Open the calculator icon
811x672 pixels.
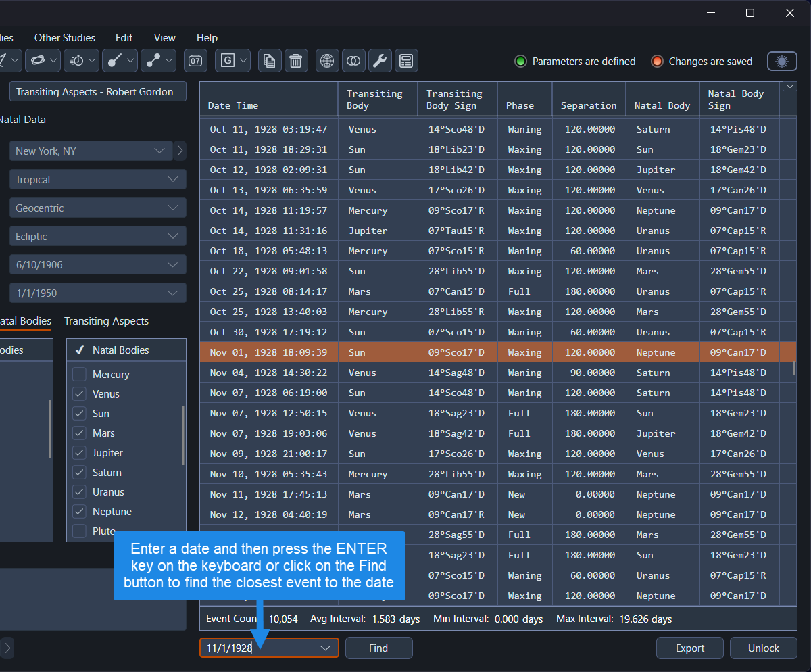click(405, 61)
